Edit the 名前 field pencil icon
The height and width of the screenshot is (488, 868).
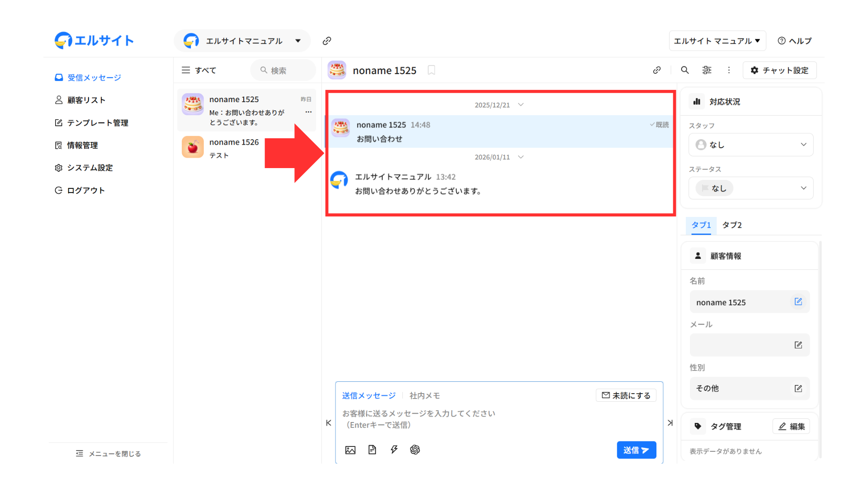tap(798, 301)
